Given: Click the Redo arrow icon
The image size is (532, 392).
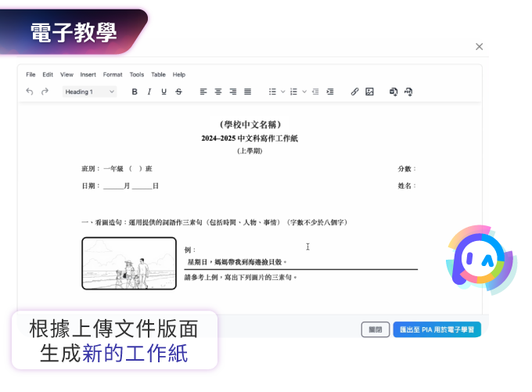Looking at the screenshot, I should click(x=45, y=92).
